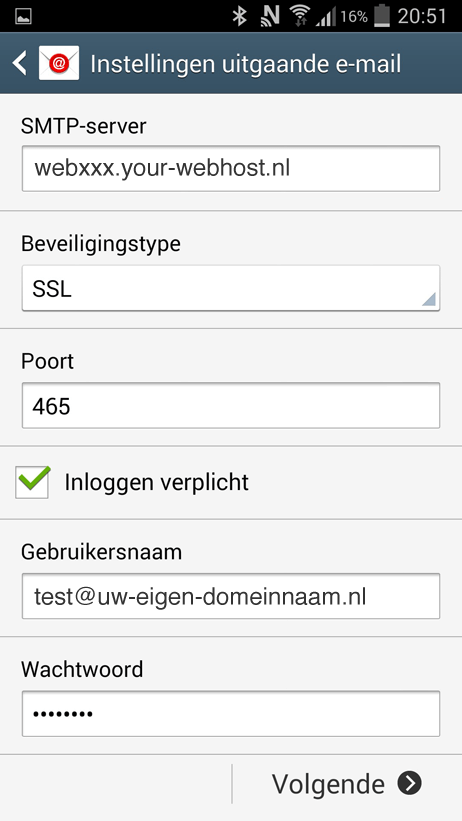Uncheck the Inloggen verplicht checkbox

tap(33, 482)
